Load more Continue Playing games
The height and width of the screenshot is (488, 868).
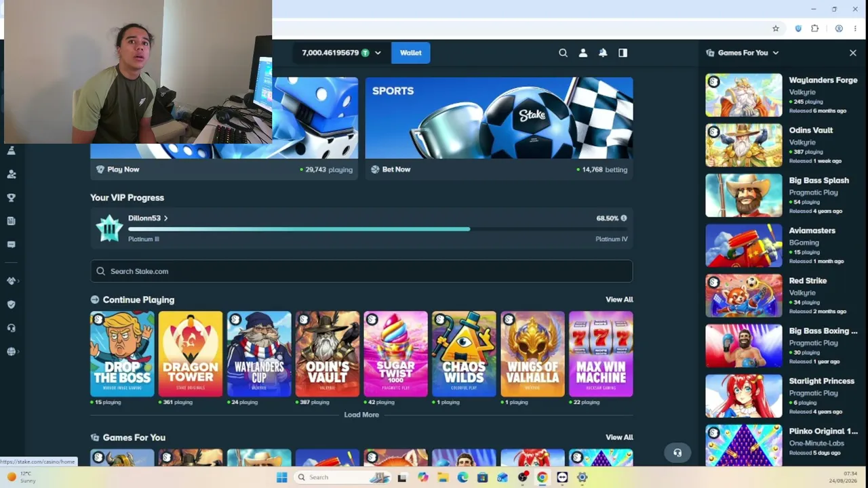(x=361, y=415)
